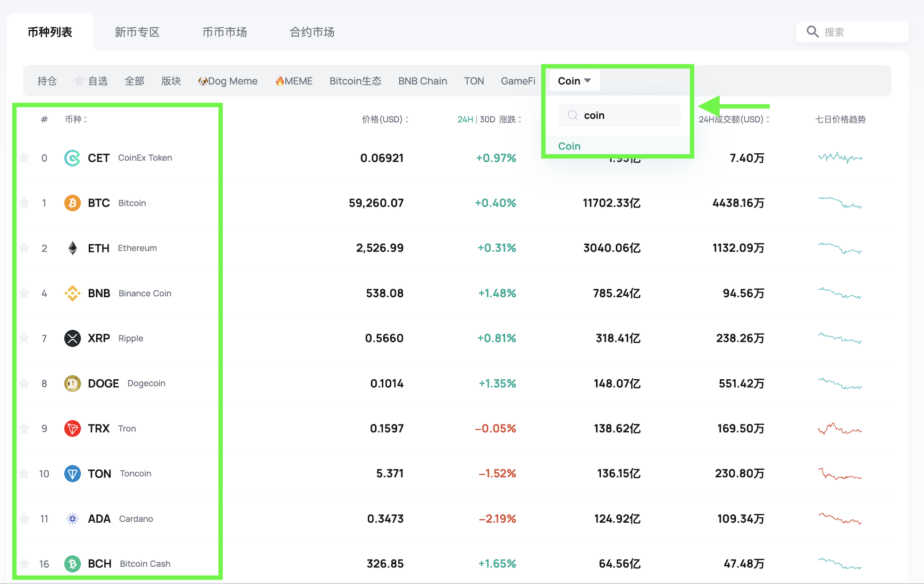Click the blue TON Toncoin logo

pyautogui.click(x=72, y=474)
